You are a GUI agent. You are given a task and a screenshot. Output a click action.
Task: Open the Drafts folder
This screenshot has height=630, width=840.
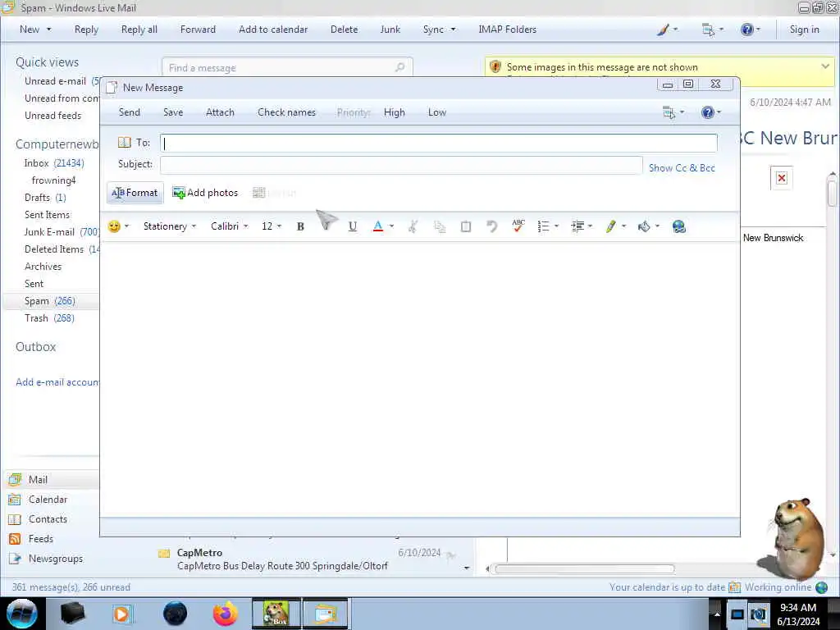click(x=45, y=198)
